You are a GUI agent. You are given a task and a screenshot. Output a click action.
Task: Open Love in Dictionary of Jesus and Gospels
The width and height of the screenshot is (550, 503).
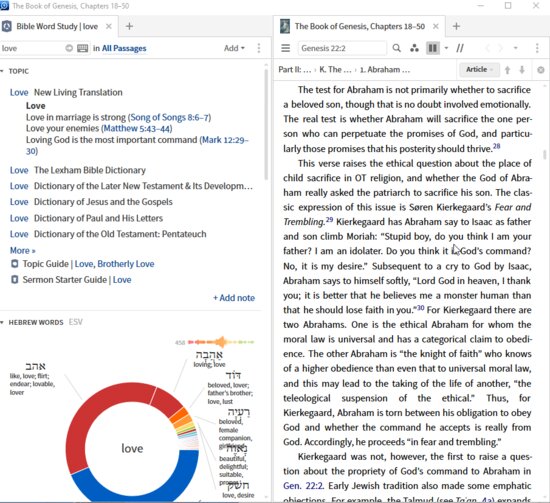point(19,202)
